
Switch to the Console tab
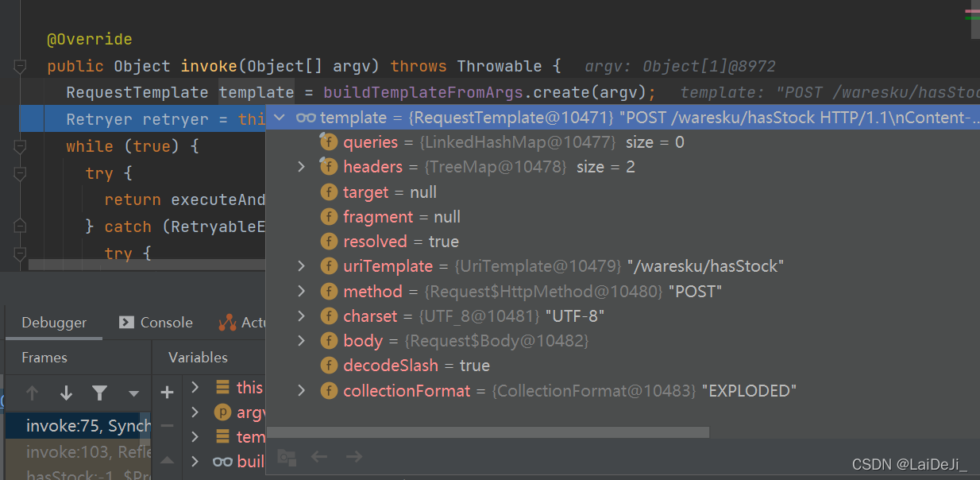(156, 323)
